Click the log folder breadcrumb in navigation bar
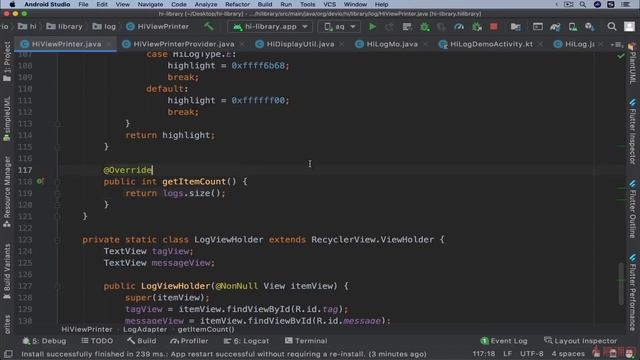The width and height of the screenshot is (640, 360). coord(104,27)
